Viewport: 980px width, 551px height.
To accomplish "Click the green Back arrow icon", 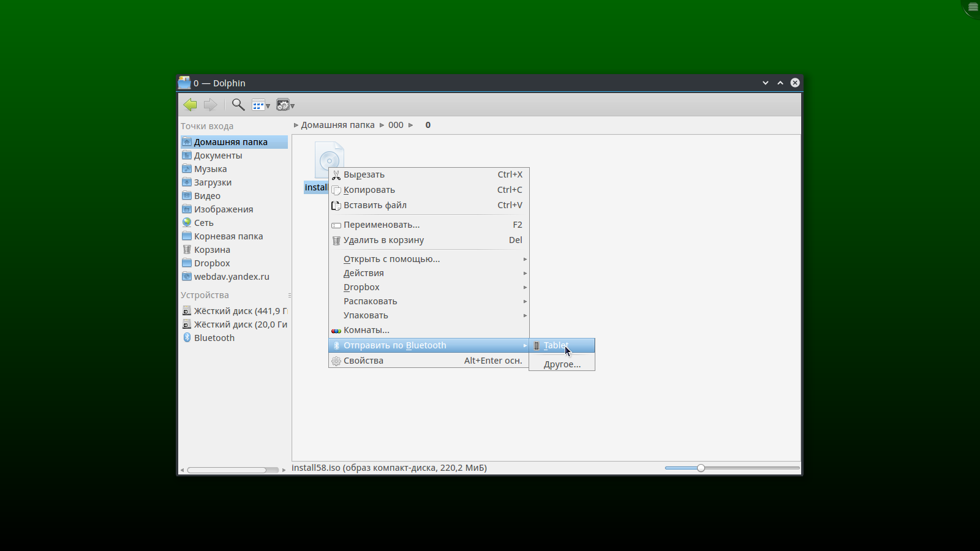I will [190, 105].
